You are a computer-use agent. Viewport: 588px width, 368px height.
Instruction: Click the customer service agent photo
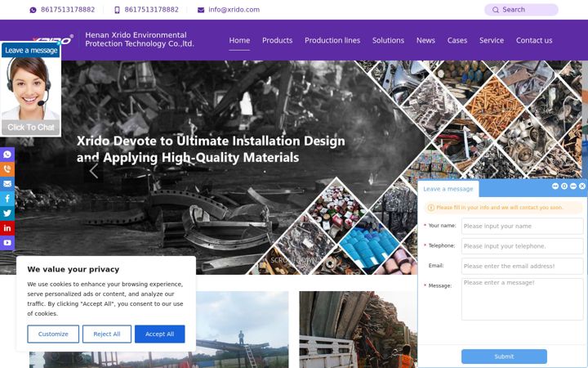click(30, 88)
